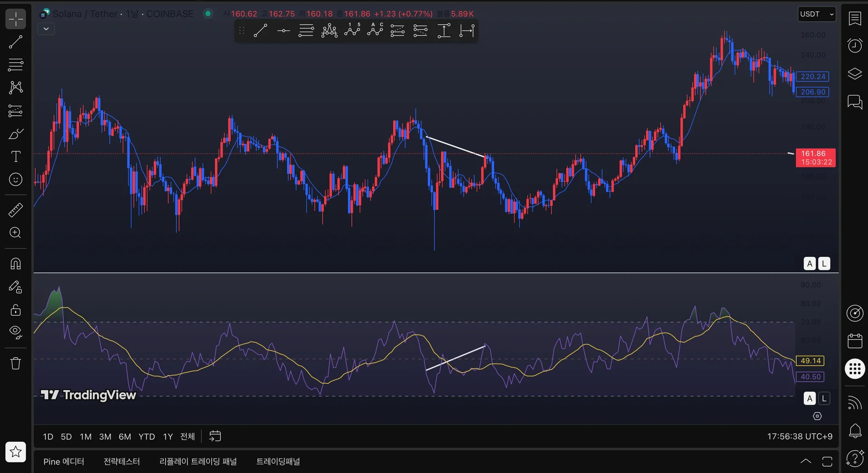
Task: Select the brush drawing tool
Action: tap(16, 134)
